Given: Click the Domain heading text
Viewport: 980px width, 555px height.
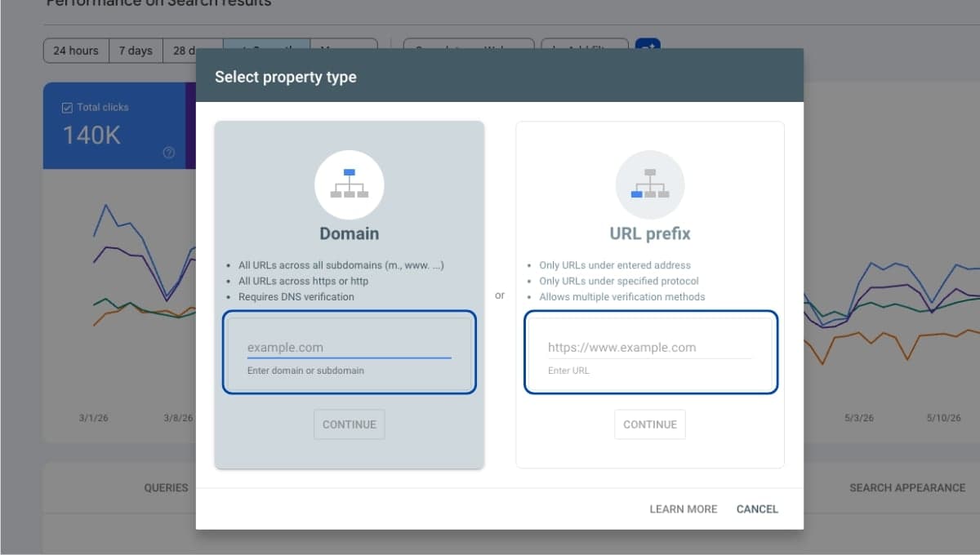Looking at the screenshot, I should click(350, 233).
